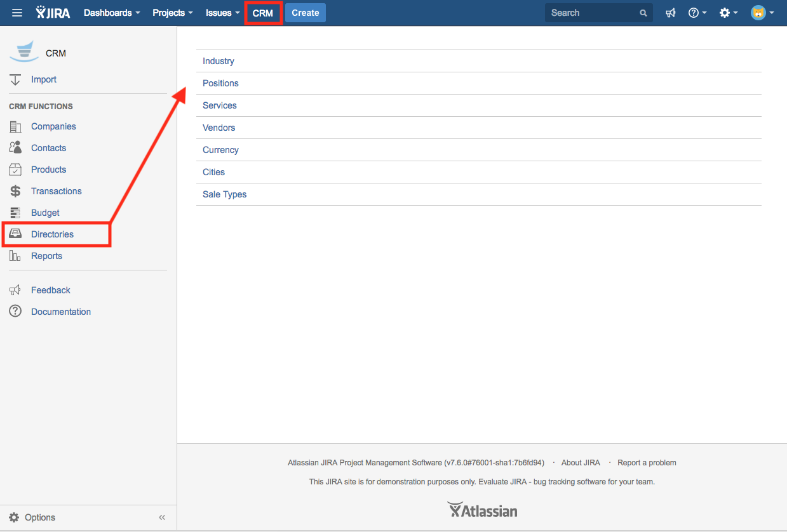Screen dimensions: 787x532
Task: Open the Industry directory link
Action: click(x=219, y=61)
